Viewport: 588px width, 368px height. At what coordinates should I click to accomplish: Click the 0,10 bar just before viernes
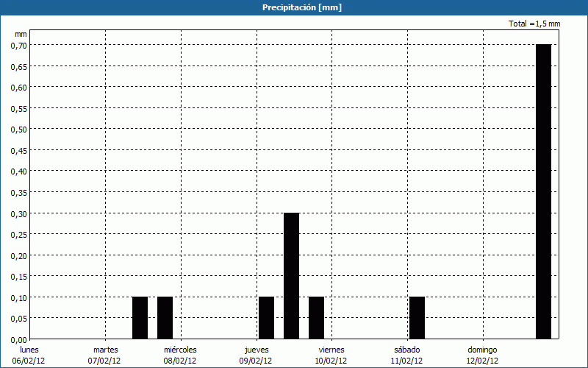[x=317, y=318]
